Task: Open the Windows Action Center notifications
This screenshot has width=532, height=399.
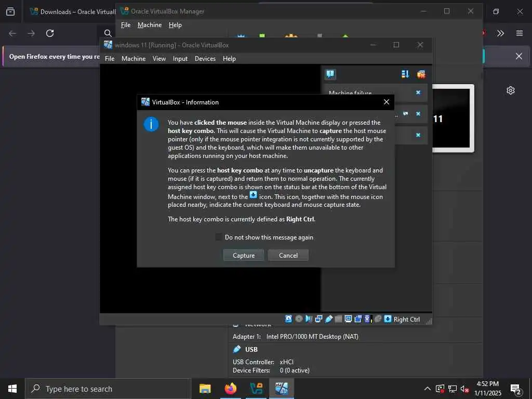Action: pyautogui.click(x=516, y=389)
